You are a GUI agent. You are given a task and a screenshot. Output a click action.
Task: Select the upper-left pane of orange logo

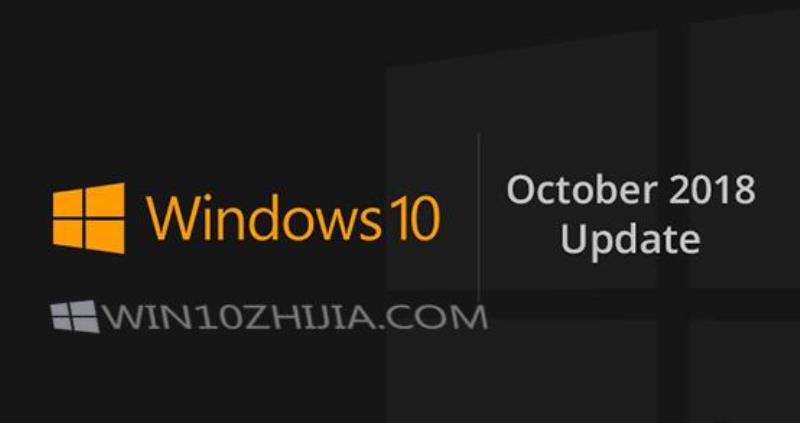pyautogui.click(x=68, y=204)
